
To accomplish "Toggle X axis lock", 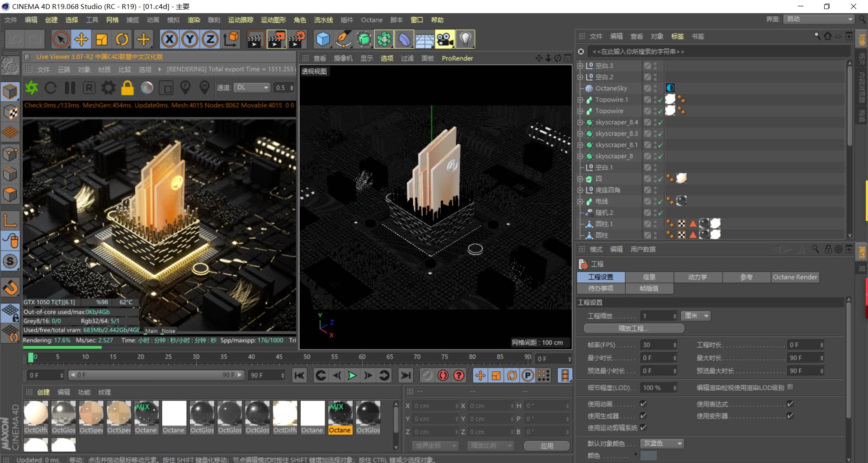I will pos(170,39).
